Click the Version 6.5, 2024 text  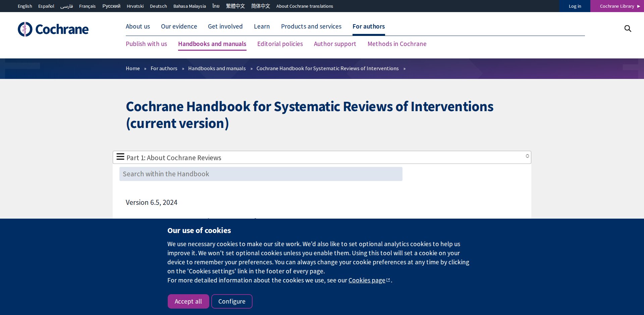(x=152, y=202)
